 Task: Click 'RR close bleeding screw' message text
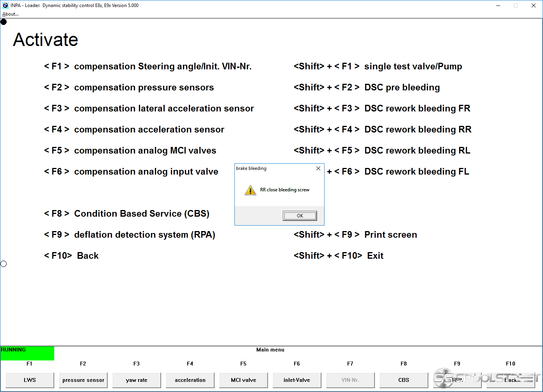[x=285, y=190]
